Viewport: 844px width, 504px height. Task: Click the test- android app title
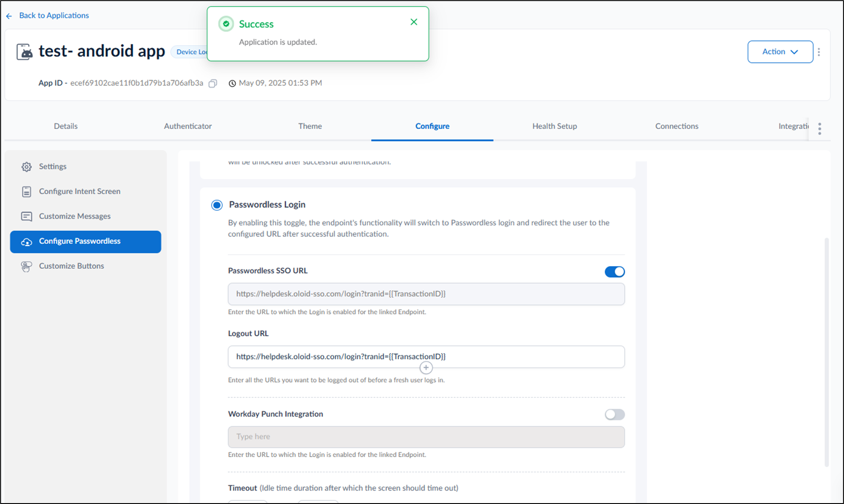click(x=102, y=51)
